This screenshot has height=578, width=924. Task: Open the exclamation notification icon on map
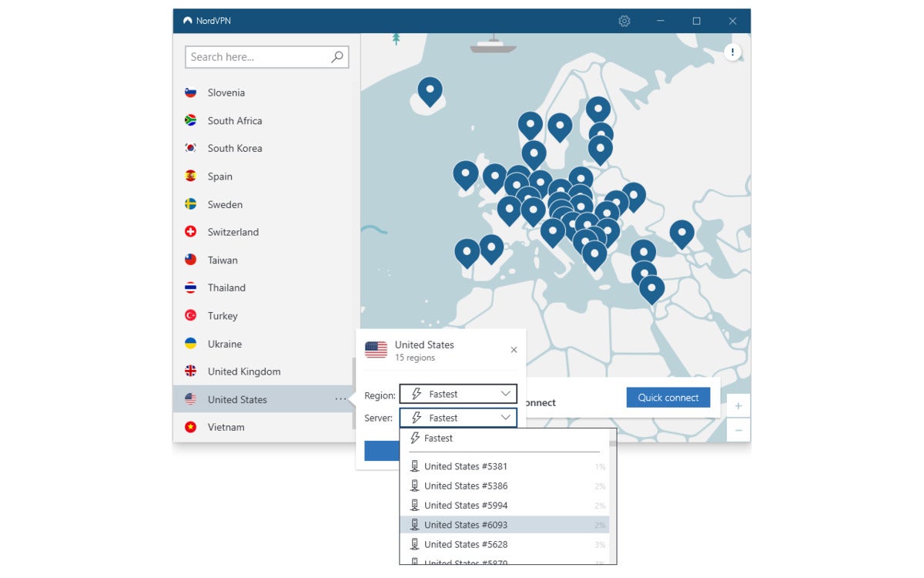pyautogui.click(x=732, y=52)
